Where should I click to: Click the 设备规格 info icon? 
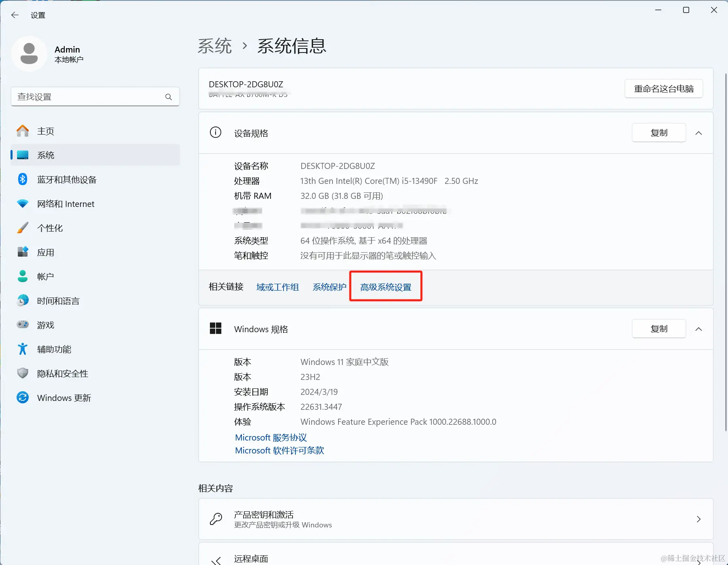pos(216,133)
